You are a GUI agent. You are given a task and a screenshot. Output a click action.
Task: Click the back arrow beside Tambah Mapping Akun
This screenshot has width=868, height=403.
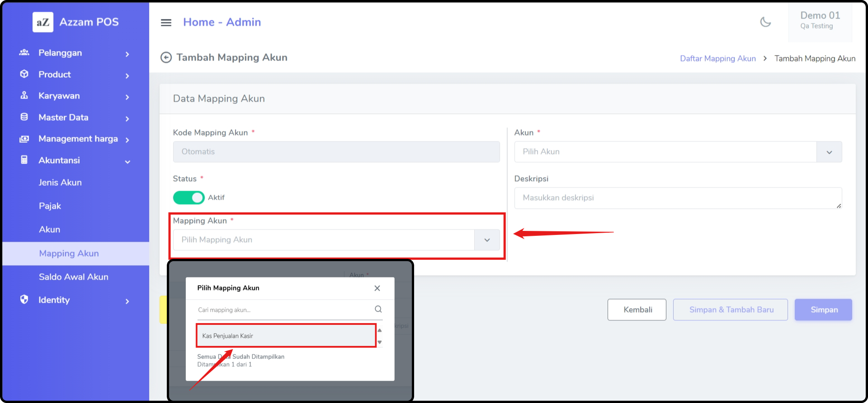166,58
